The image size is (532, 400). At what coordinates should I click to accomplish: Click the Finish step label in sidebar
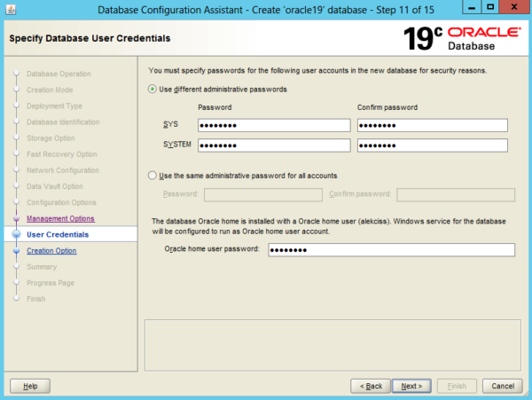[x=36, y=299]
